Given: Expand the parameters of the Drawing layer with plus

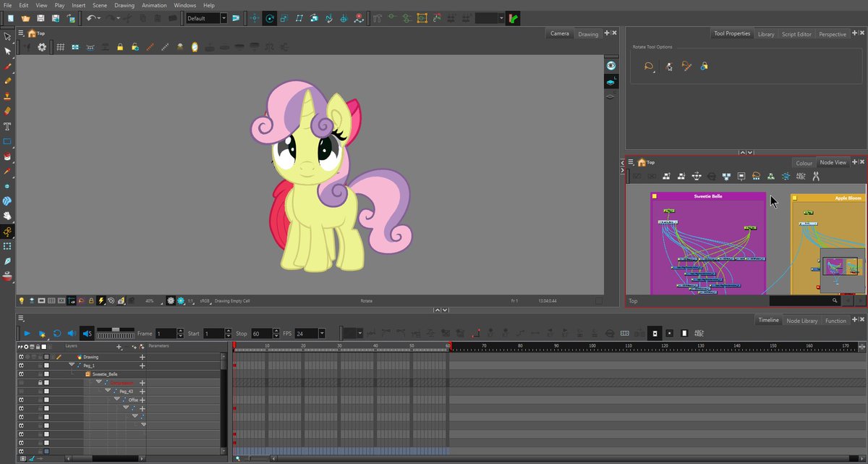Looking at the screenshot, I should point(142,357).
